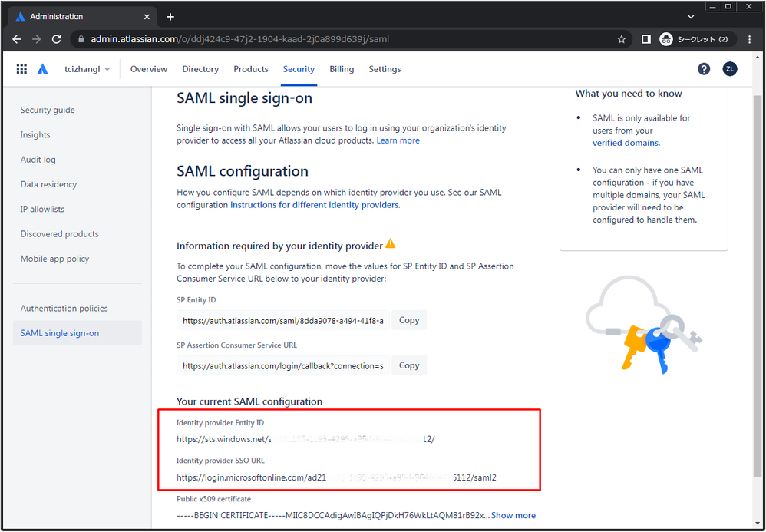The width and height of the screenshot is (766, 532).
Task: Open Security guide in sidebar
Action: 48,110
